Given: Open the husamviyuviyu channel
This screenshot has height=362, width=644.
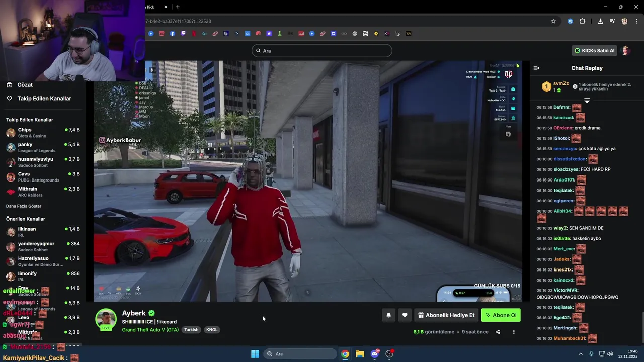Looking at the screenshot, I should 42,162.
